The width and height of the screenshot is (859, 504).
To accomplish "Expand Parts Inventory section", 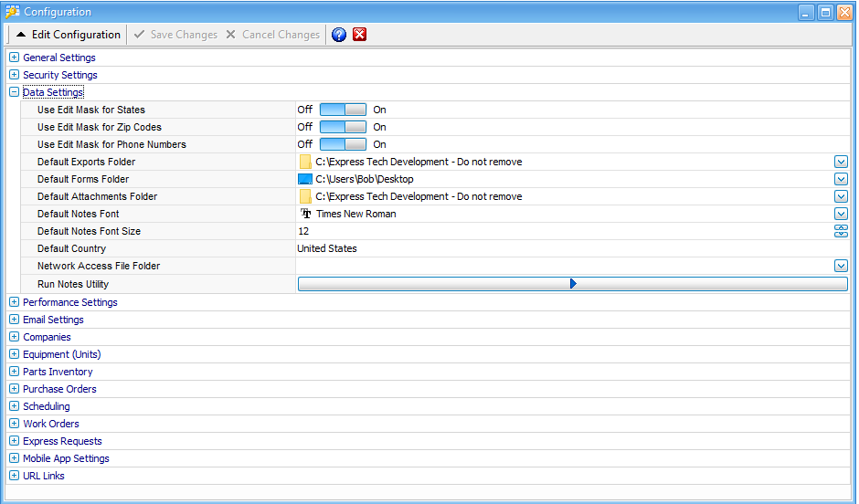I will click(x=15, y=372).
